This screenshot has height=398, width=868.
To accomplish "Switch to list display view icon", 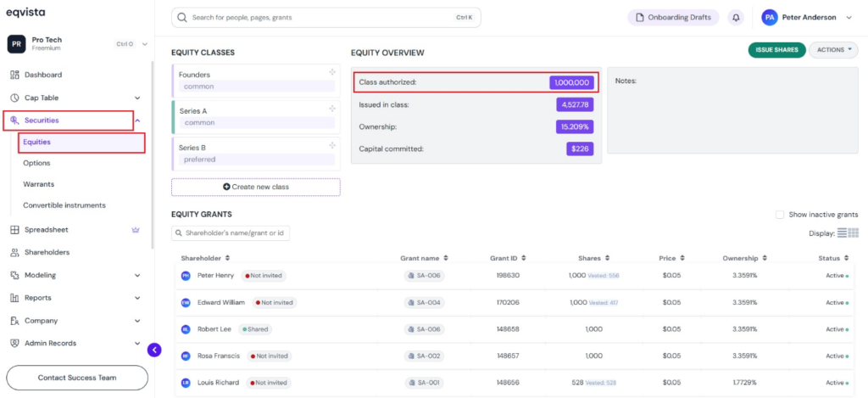I will 842,233.
